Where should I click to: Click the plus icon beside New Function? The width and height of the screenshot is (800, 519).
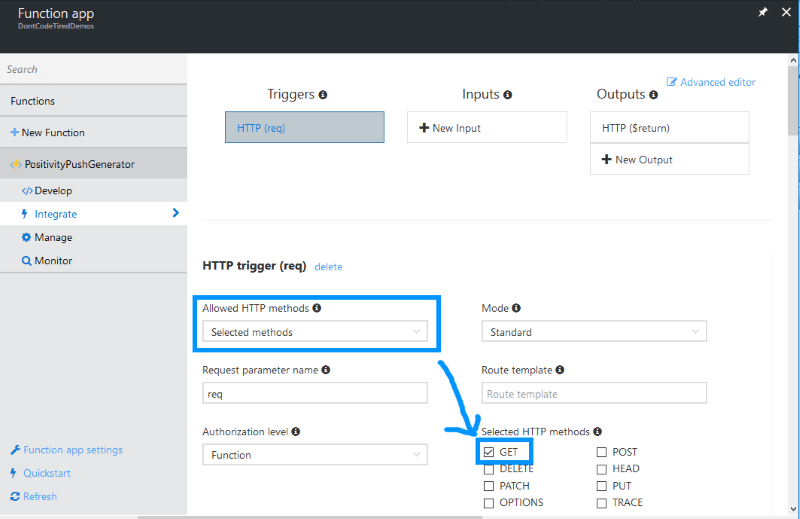15,132
